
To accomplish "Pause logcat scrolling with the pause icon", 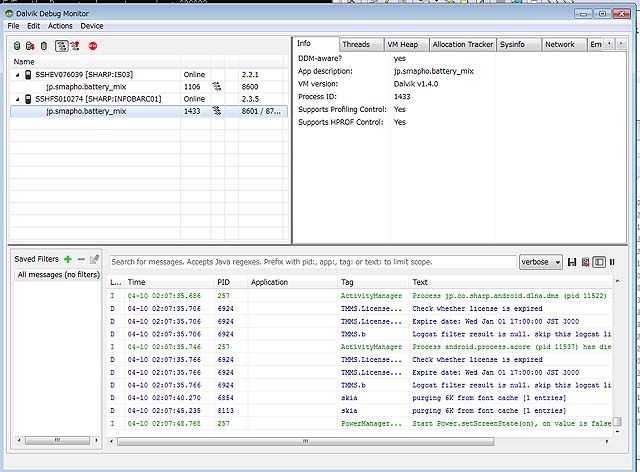I will click(x=612, y=262).
